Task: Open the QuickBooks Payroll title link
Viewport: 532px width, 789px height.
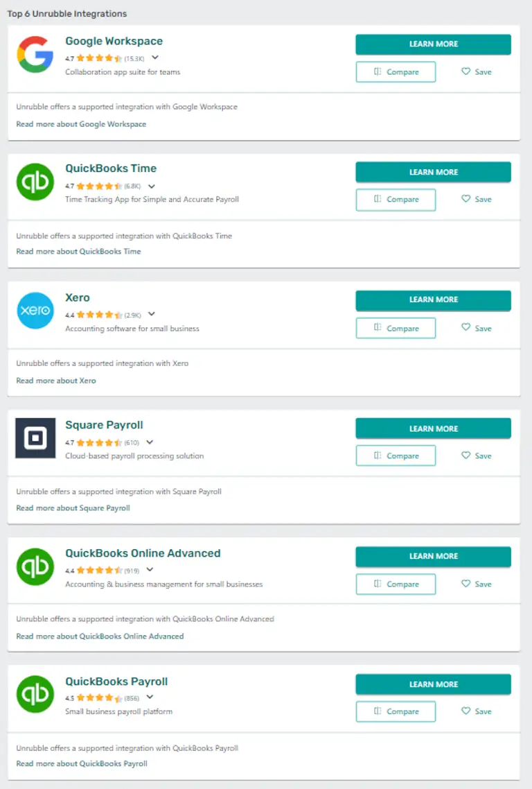Action: pos(116,682)
